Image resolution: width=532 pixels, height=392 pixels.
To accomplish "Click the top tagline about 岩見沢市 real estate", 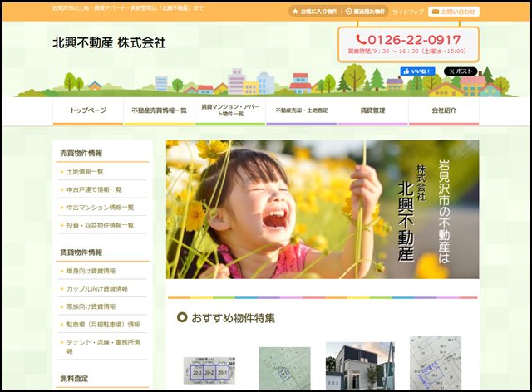I will tap(128, 8).
